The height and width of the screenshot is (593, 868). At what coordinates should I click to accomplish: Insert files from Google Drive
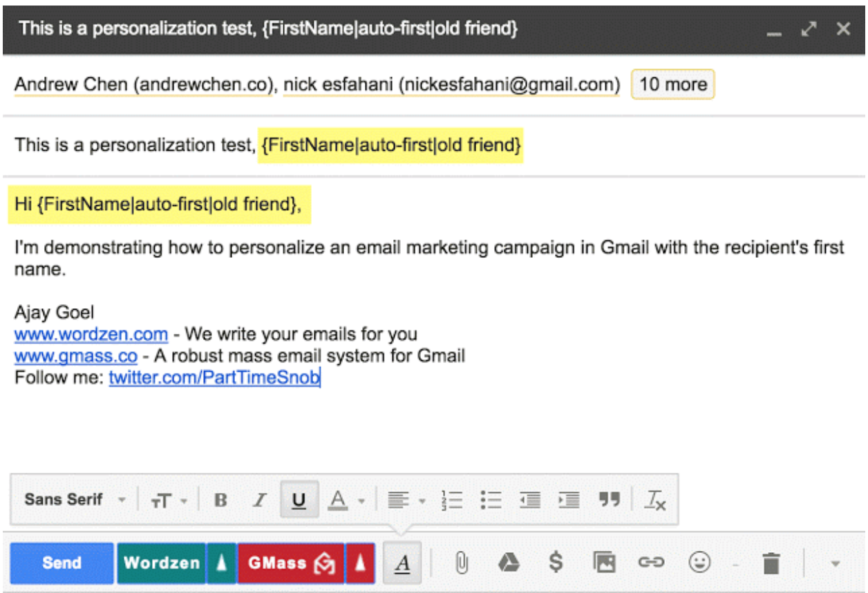pos(509,563)
